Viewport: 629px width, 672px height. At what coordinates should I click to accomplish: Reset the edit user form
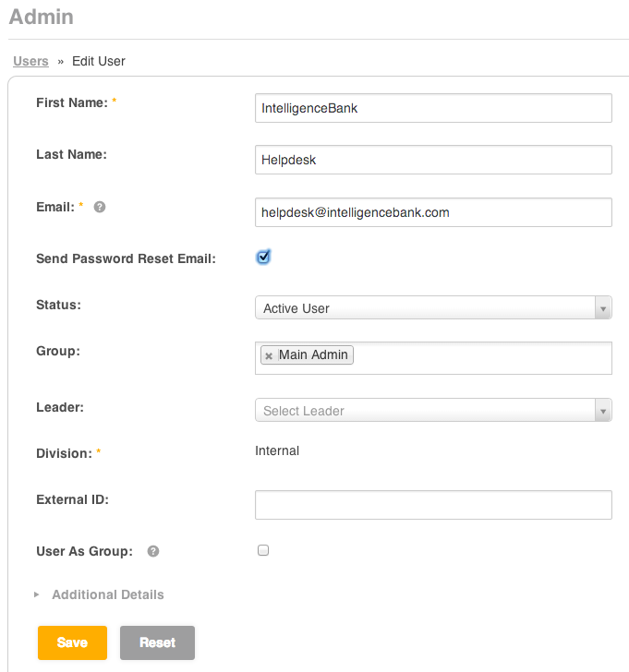pyautogui.click(x=157, y=642)
